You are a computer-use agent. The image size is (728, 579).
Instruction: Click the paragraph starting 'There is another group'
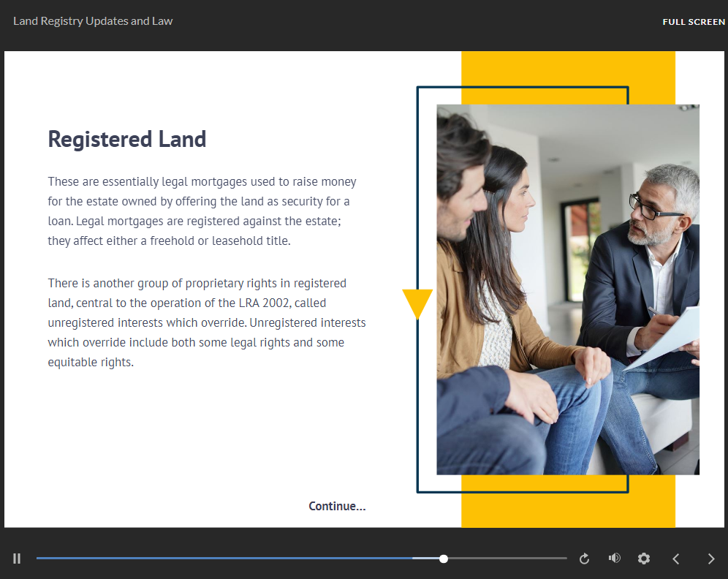coord(207,322)
